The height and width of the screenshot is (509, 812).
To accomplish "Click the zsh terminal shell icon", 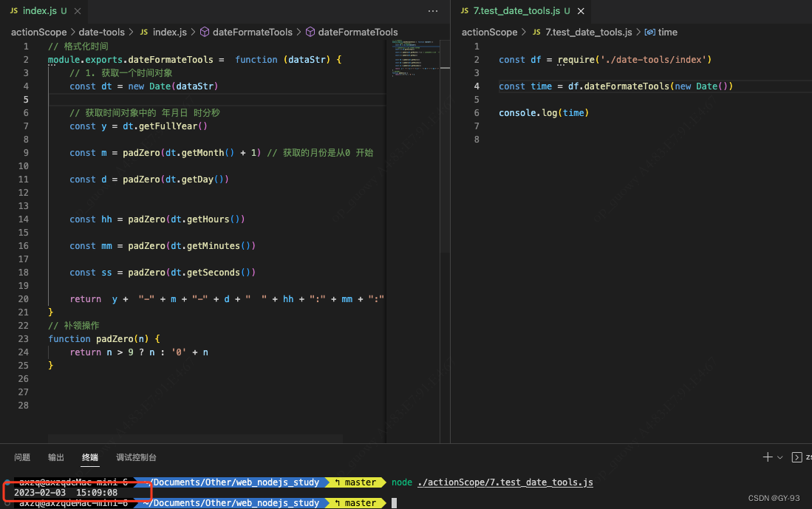I will 797,457.
